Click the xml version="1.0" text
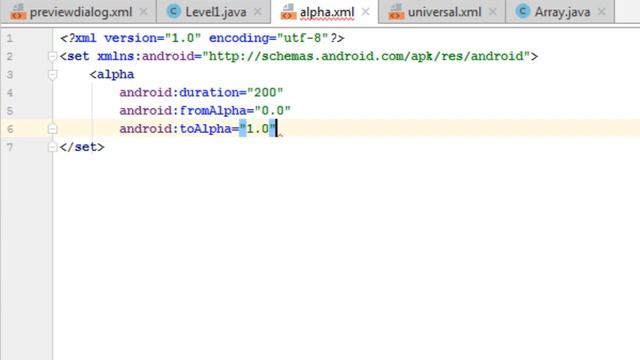This screenshot has height=360, width=640. click(138, 38)
